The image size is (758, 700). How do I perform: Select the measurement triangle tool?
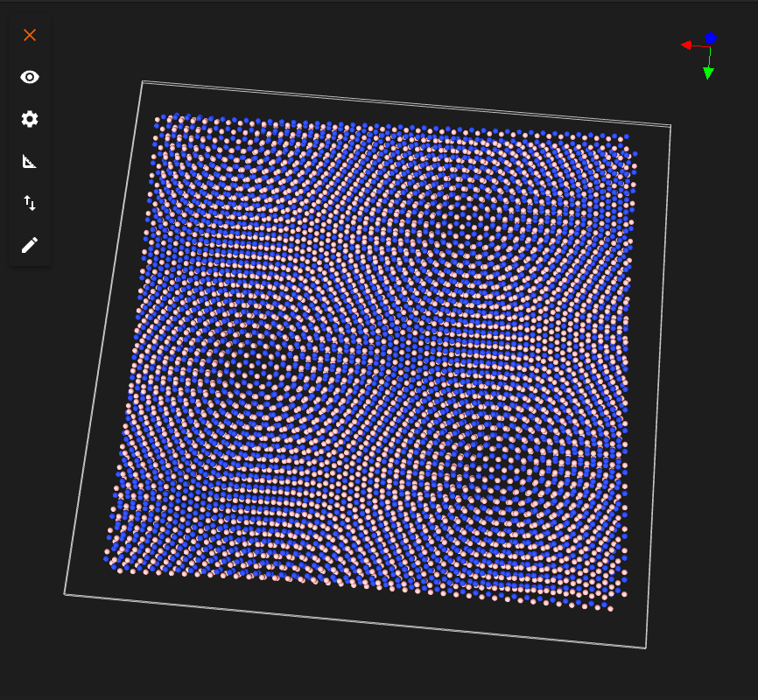30,161
